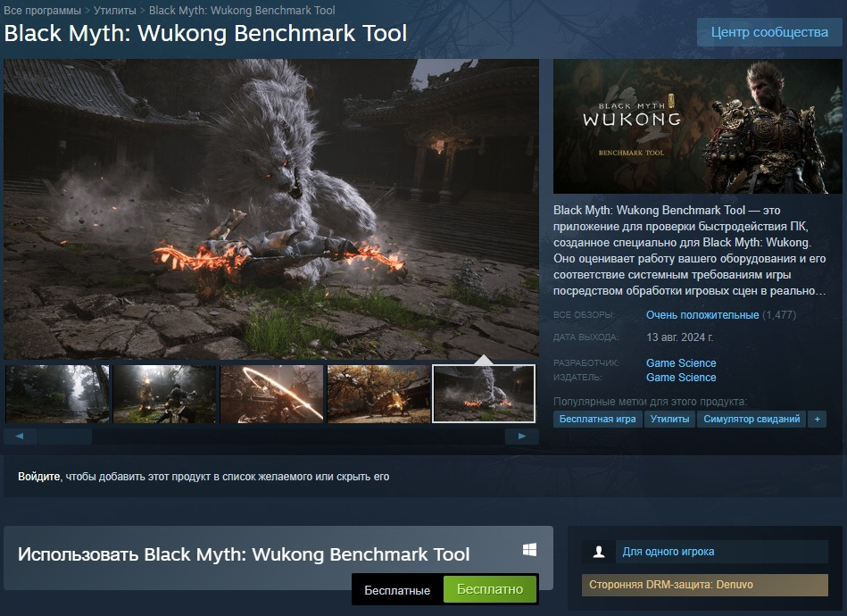Click the description ending 'сцен в реально…'
Viewport: 847px width, 616px height.
click(x=690, y=250)
